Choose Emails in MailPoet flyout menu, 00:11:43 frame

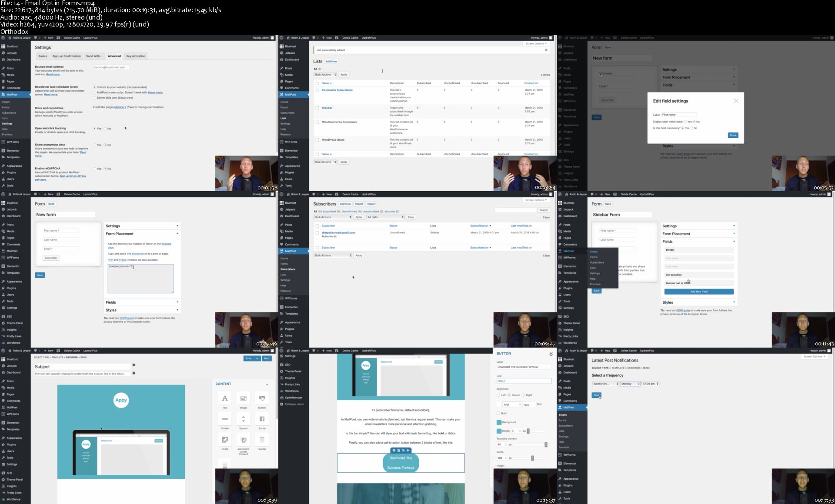[594, 252]
